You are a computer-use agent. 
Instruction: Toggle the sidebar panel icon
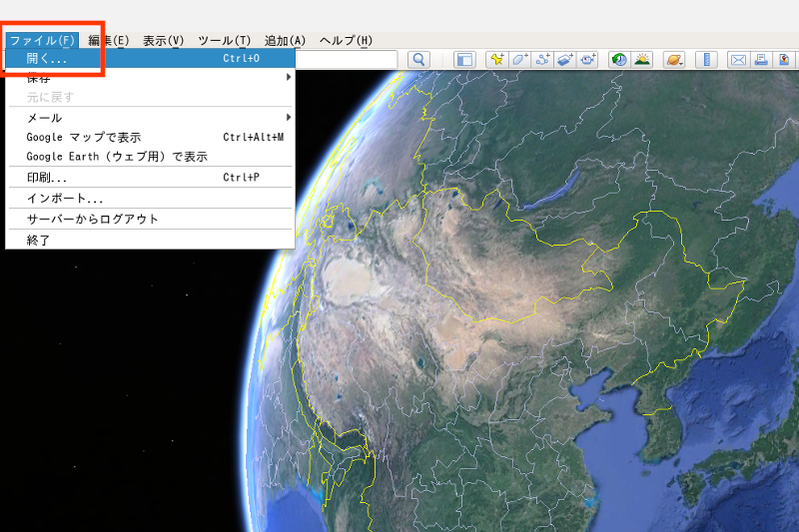(x=464, y=60)
